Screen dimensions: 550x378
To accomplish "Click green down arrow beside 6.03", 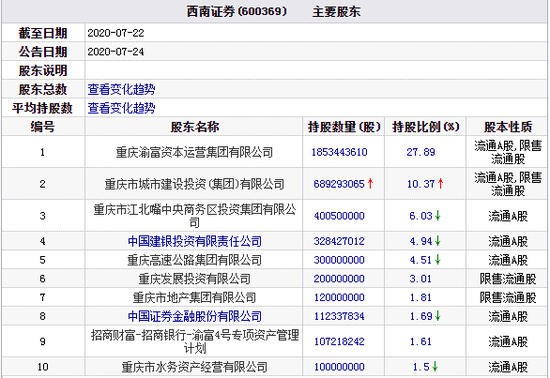I will pos(437,216).
